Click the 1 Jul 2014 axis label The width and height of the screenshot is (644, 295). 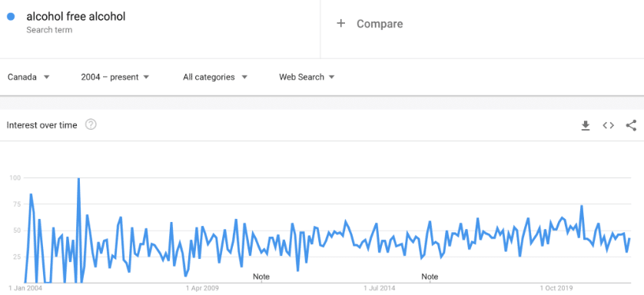coord(380,288)
